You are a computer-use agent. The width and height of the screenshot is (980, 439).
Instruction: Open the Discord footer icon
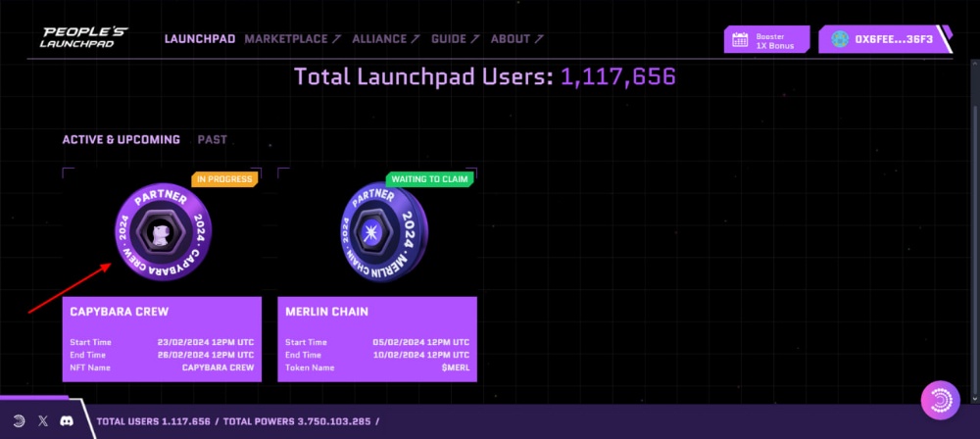point(67,421)
